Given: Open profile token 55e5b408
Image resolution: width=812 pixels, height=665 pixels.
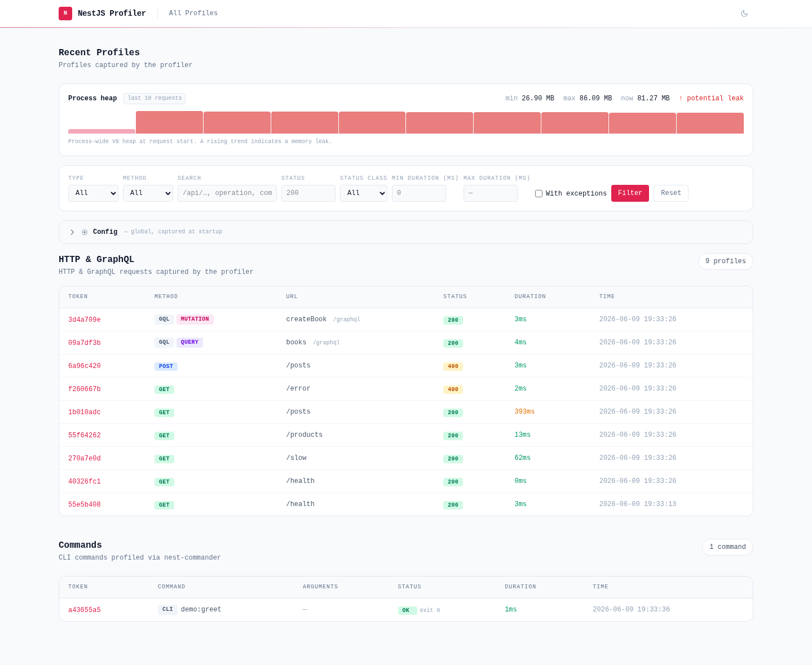Looking at the screenshot, I should coord(85,505).
